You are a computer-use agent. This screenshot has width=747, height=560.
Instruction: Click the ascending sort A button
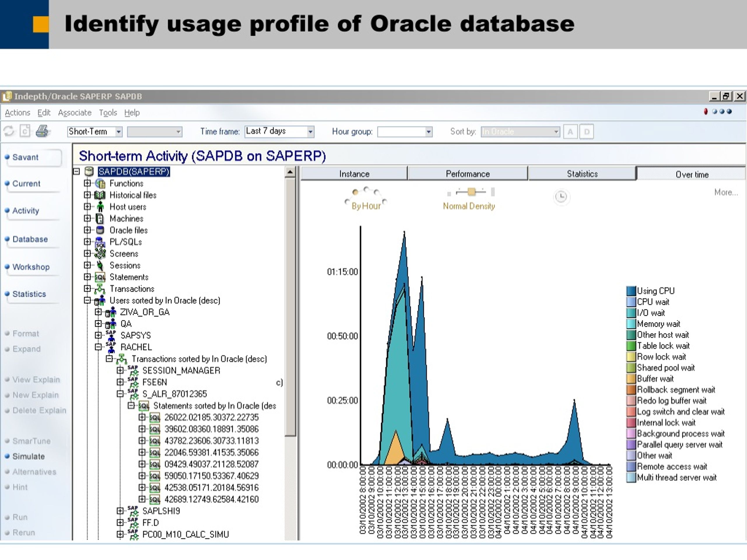pyautogui.click(x=570, y=132)
